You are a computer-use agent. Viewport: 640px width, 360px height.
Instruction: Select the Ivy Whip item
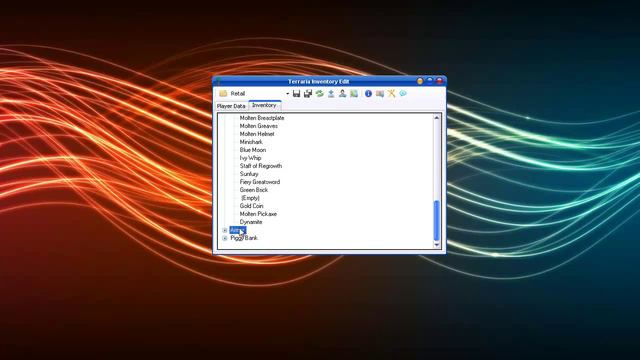point(250,158)
